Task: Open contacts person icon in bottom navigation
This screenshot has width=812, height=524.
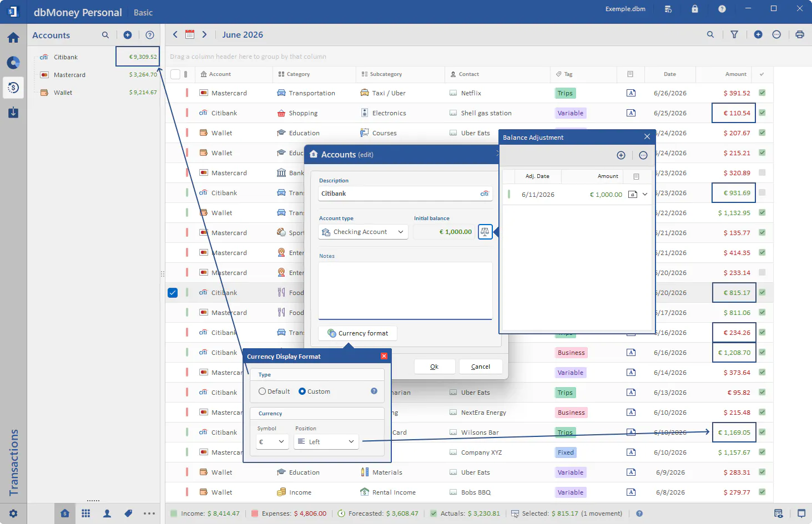Action: 107,513
